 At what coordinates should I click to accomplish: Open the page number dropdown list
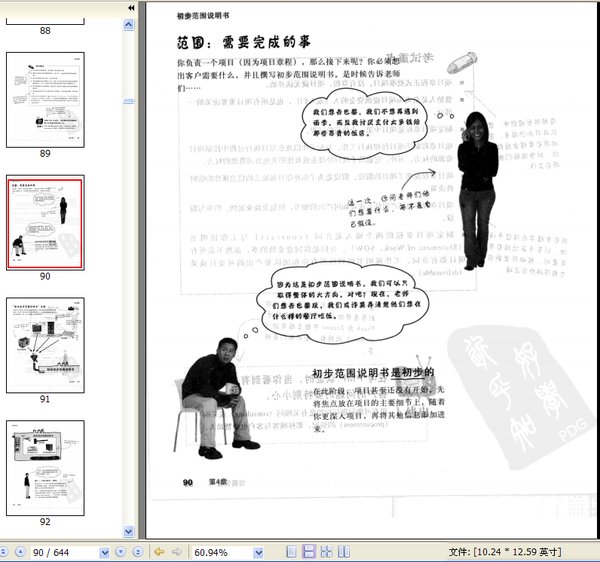pos(103,552)
